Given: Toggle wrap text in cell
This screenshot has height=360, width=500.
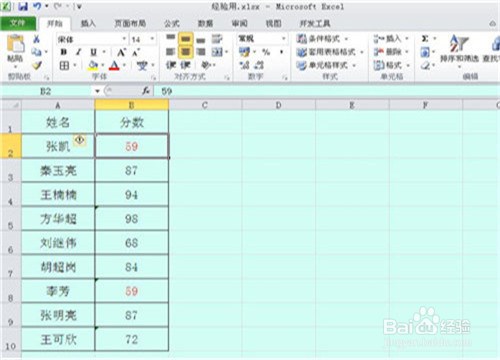Looking at the screenshot, I should [x=217, y=39].
